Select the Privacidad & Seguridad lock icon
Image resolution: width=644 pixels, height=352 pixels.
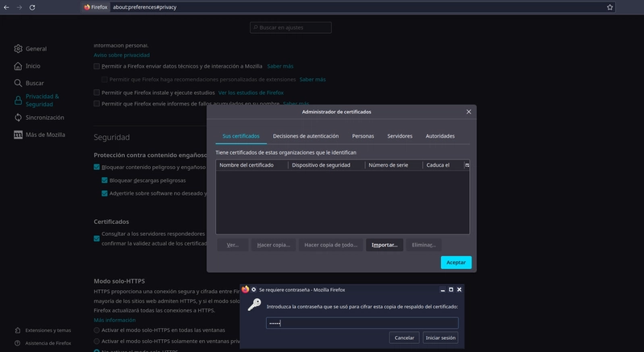tap(18, 101)
